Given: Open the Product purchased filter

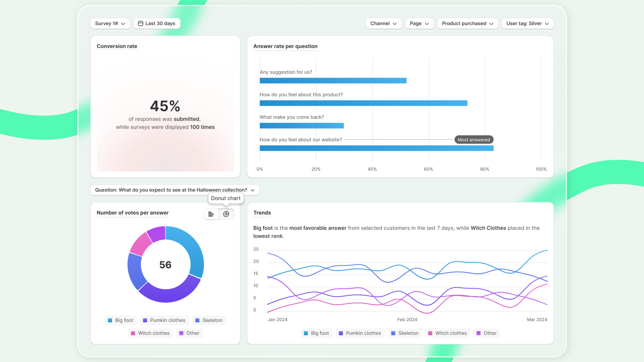Looking at the screenshot, I should (468, 23).
